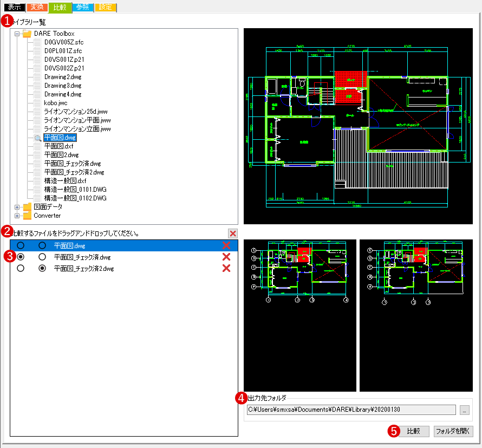Select Drawing3.dwg in the library
The height and width of the screenshot is (448, 482).
click(x=63, y=86)
